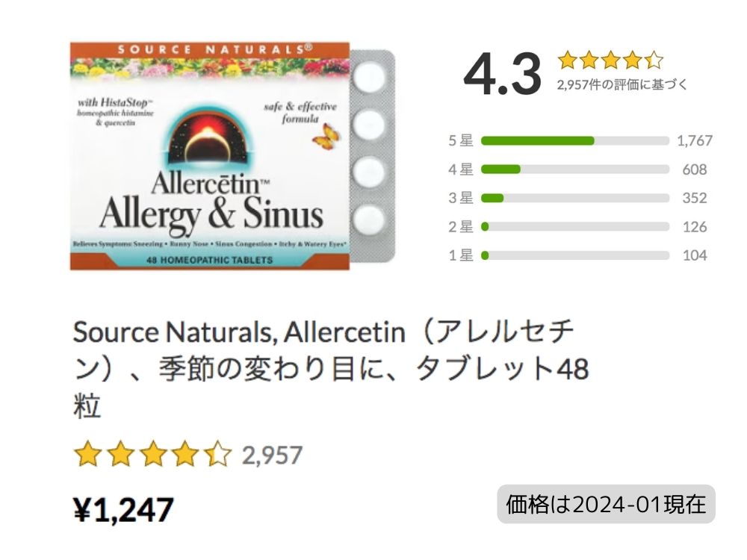
Task: Click the Allercetin product box image
Action: click(209, 156)
